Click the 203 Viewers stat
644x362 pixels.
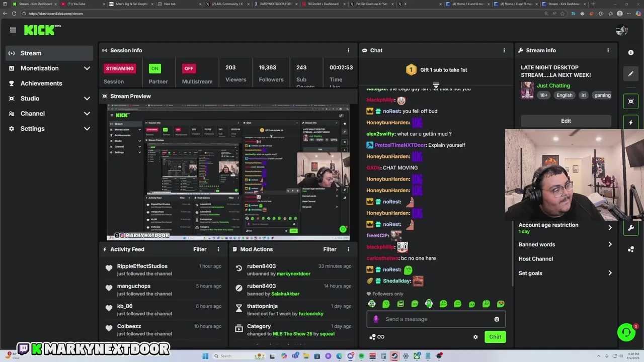pos(235,73)
